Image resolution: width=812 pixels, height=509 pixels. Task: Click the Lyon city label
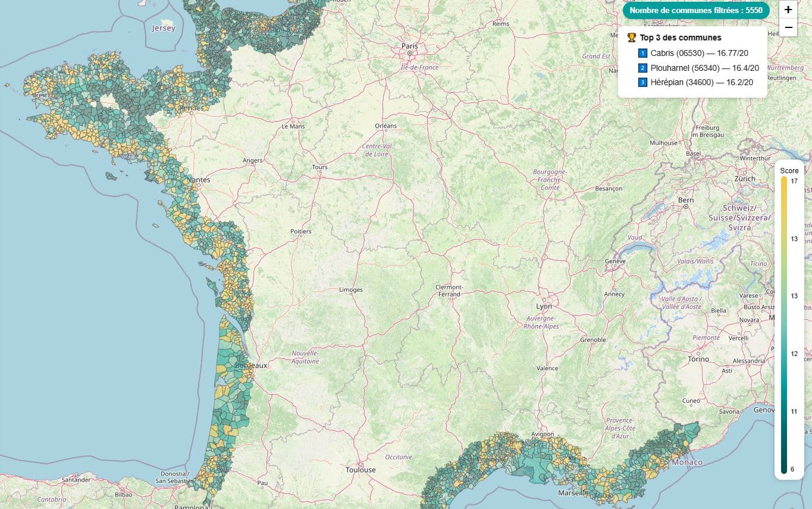click(544, 306)
